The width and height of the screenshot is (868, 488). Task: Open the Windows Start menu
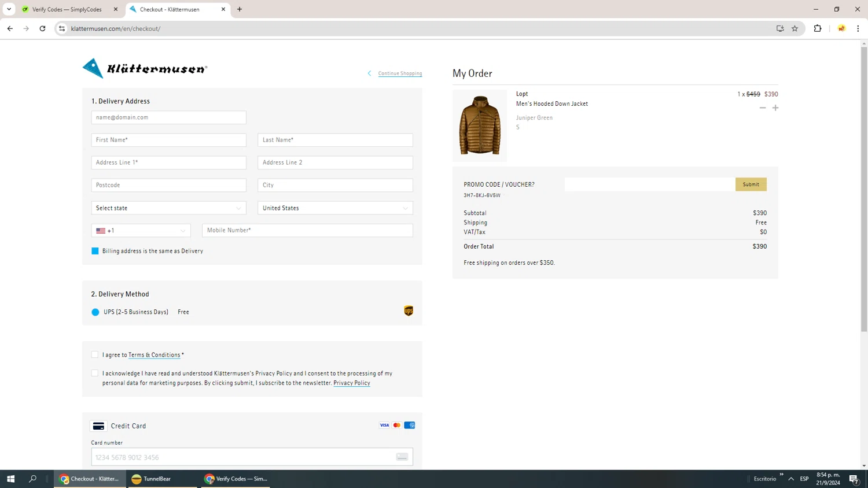click(x=10, y=479)
